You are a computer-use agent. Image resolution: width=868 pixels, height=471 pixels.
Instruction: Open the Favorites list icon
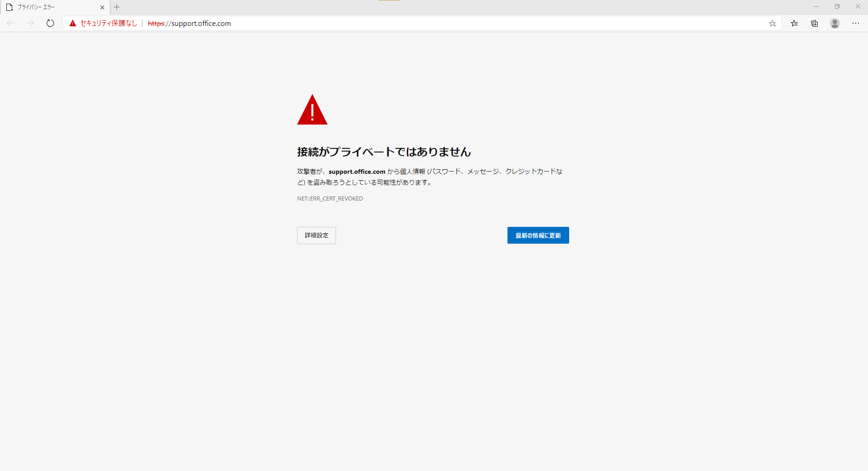click(x=794, y=24)
